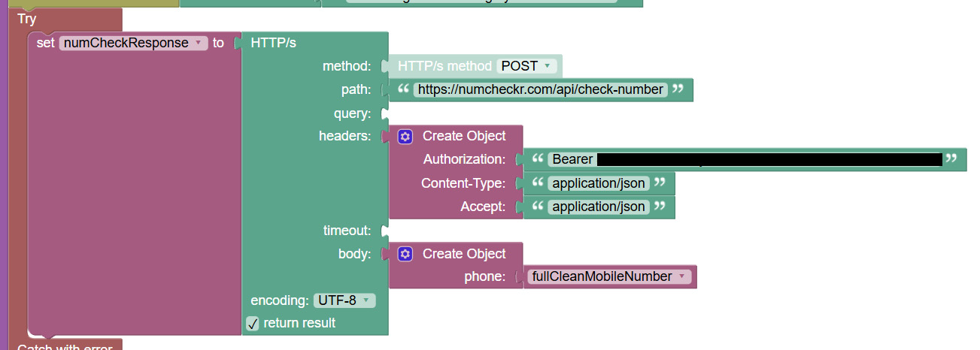The height and width of the screenshot is (350, 980).
Task: Select the Catch with error block
Action: click(x=64, y=346)
